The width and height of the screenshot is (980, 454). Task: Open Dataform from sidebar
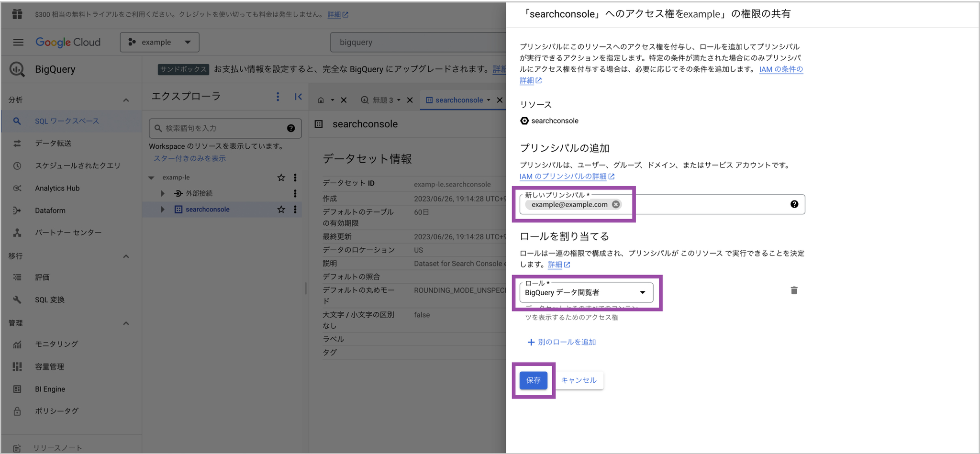click(x=72, y=210)
